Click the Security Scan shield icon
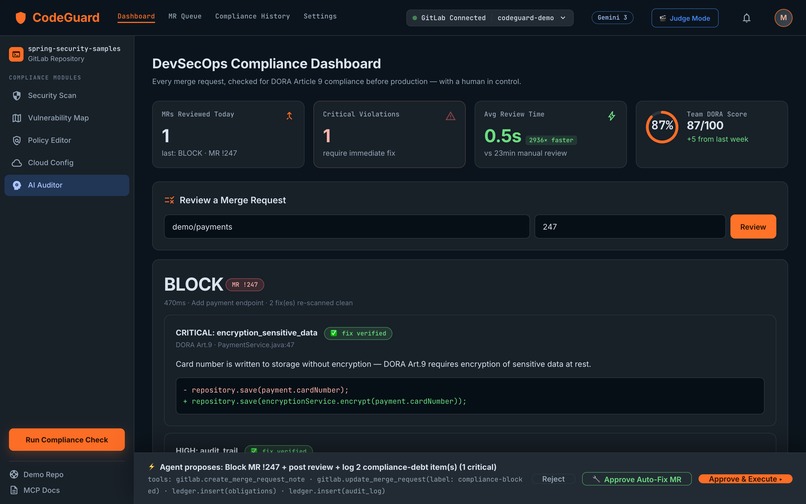Image resolution: width=806 pixels, height=504 pixels. (x=17, y=96)
